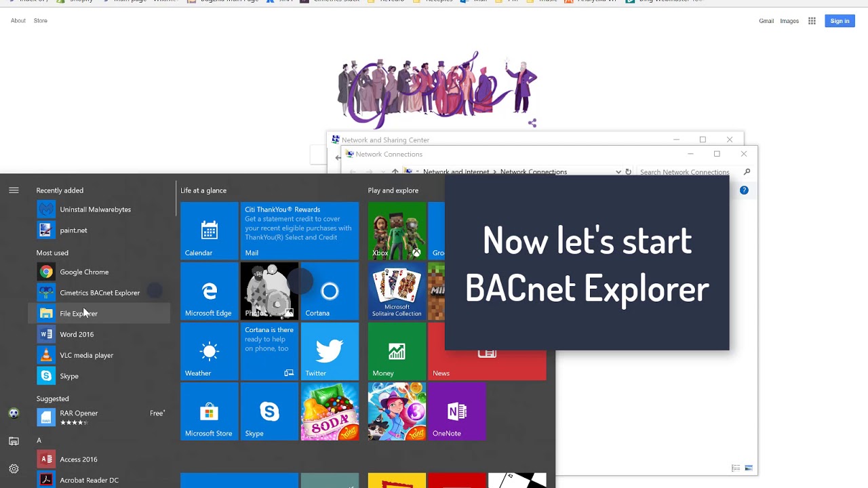The image size is (868, 488).
Task: Click the Google Sign in button
Action: pos(840,21)
